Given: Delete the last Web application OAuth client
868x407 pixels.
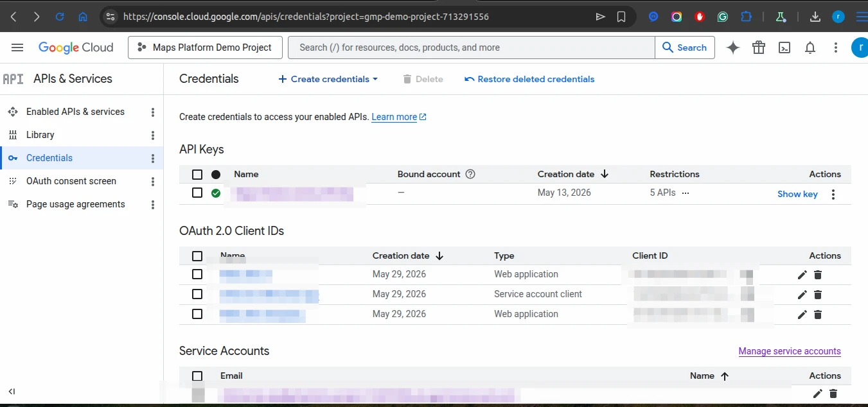Looking at the screenshot, I should tap(818, 315).
